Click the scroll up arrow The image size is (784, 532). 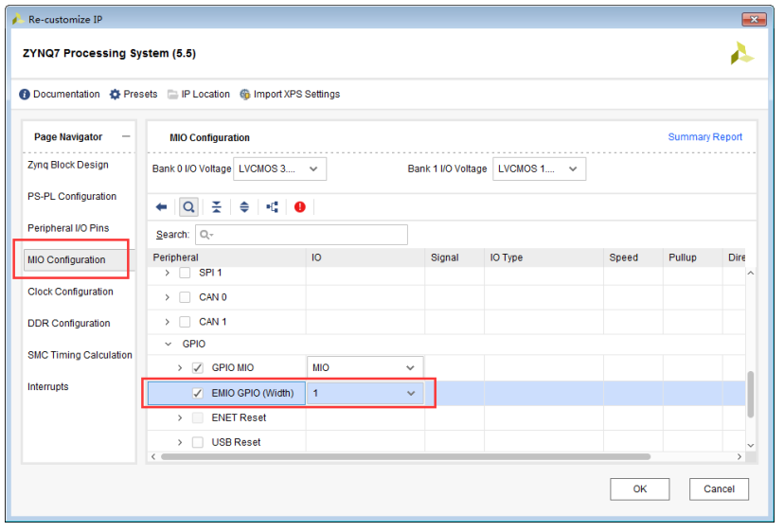(x=751, y=273)
